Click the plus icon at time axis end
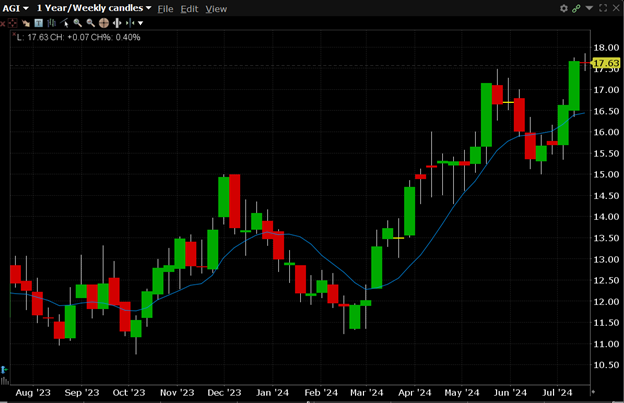The height and width of the screenshot is (403, 624). pyautogui.click(x=593, y=392)
